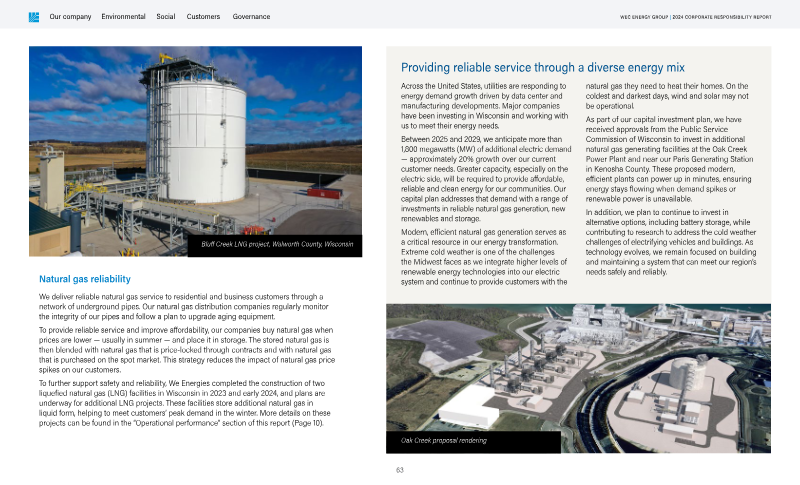Screen dimensions: 800x485
Task: Select the Social navigation item
Action: click(x=166, y=17)
